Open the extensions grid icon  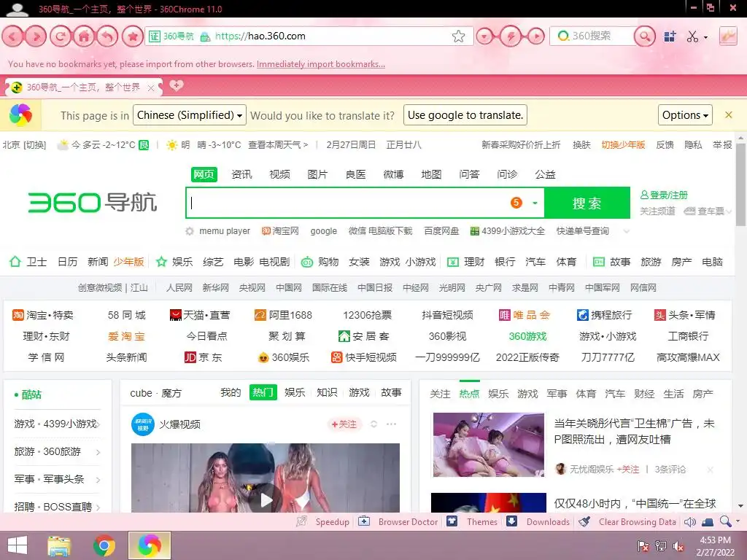tap(670, 36)
